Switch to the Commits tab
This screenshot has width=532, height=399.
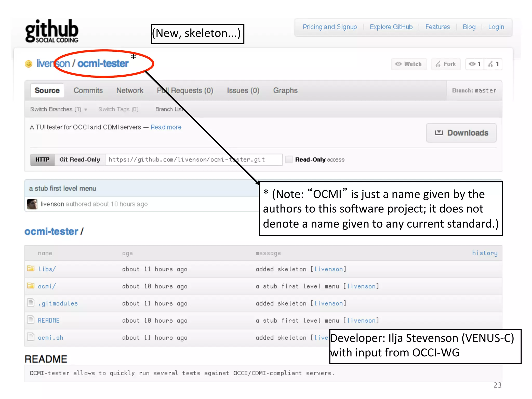tap(88, 90)
